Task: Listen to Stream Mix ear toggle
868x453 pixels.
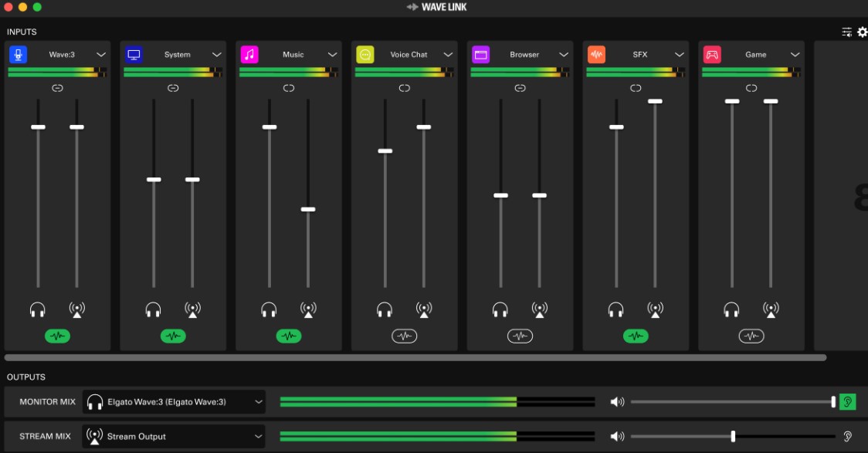Action: 847,436
